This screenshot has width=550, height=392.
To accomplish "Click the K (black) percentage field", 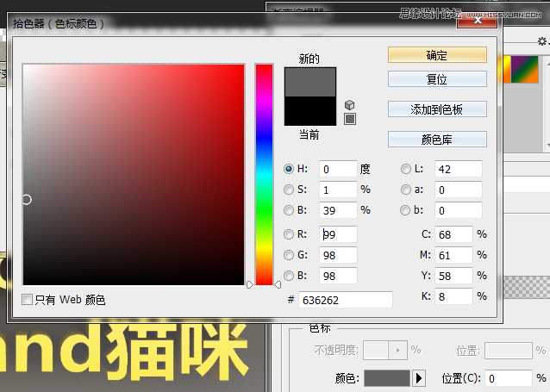I will [453, 296].
